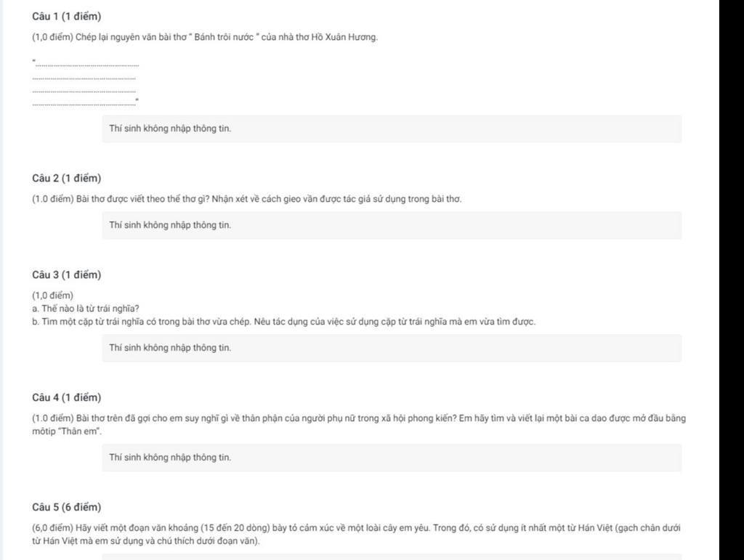Click the answer box under Câu 2
The width and height of the screenshot is (744, 560).
pyautogui.click(x=392, y=225)
